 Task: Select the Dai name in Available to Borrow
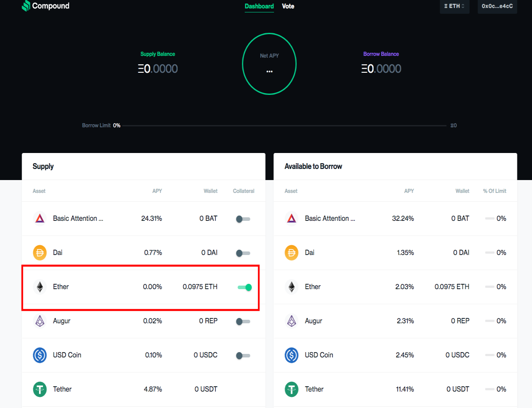pos(309,252)
